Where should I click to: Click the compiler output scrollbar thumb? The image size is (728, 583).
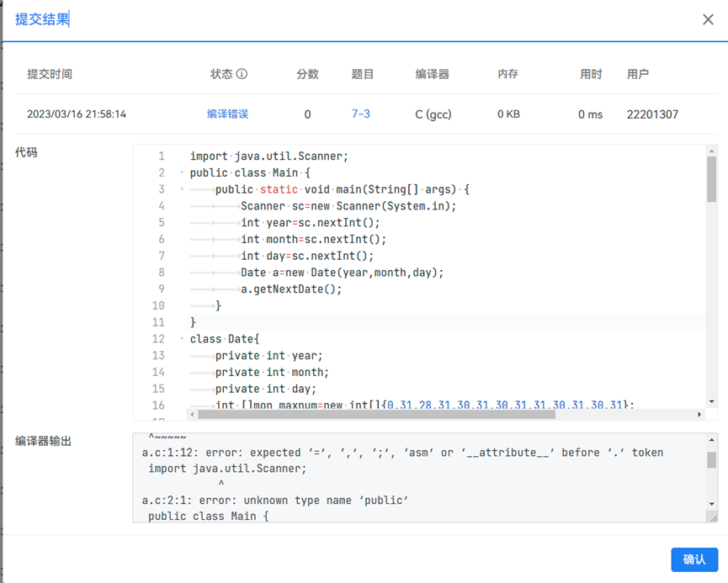tap(712, 459)
